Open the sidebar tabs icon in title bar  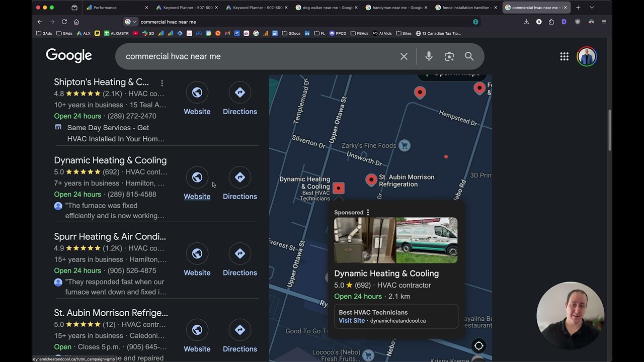pyautogui.click(x=74, y=8)
